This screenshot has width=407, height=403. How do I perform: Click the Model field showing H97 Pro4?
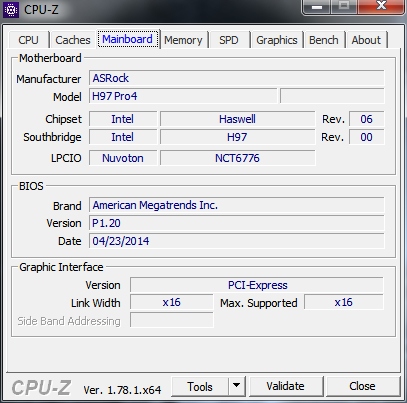coord(183,96)
